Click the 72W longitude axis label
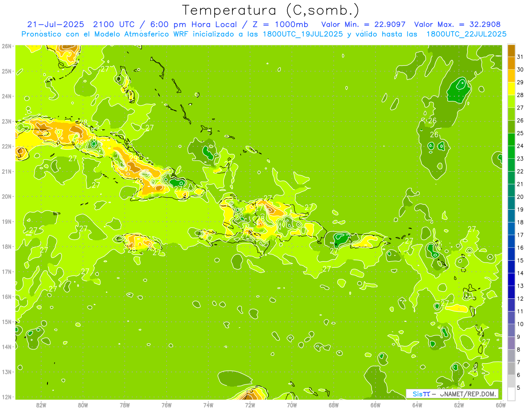Image resolution: width=532 pixels, height=411 pixels. pyautogui.click(x=250, y=405)
